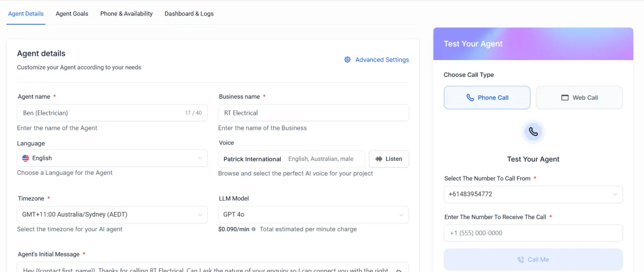Click the handset icon in Phone Call option
Viewport: 644px width, 272px height.
(x=470, y=98)
